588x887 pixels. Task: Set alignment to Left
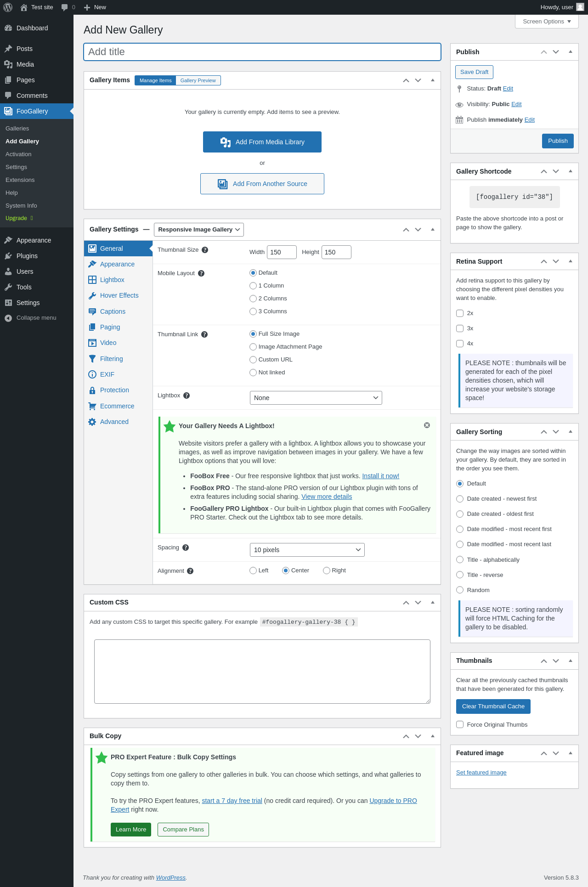pyautogui.click(x=253, y=571)
